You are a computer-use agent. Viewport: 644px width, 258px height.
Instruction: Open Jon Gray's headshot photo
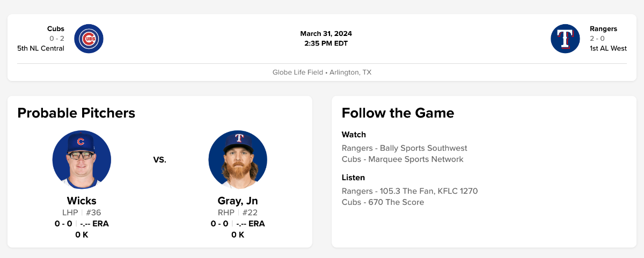click(238, 159)
